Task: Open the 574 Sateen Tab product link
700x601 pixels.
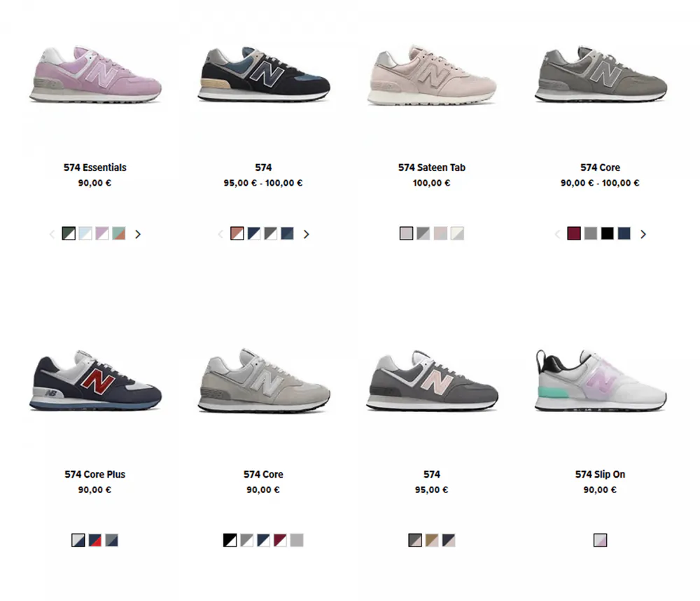Action: tap(432, 167)
